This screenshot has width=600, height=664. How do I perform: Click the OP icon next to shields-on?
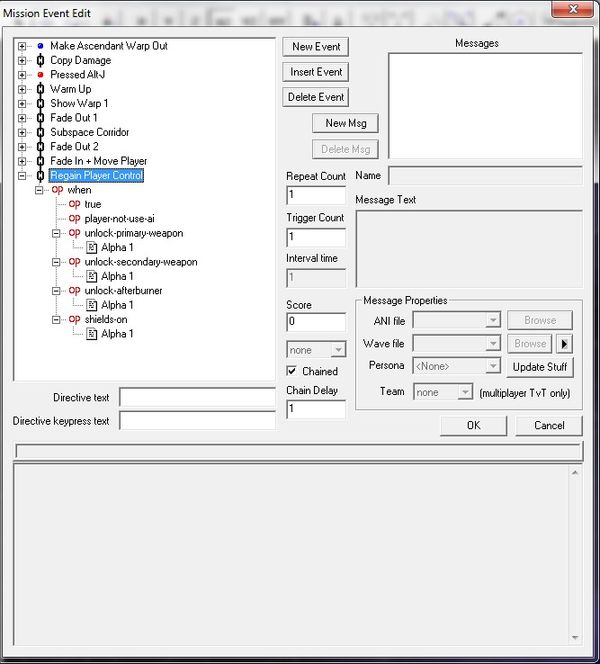point(74,319)
